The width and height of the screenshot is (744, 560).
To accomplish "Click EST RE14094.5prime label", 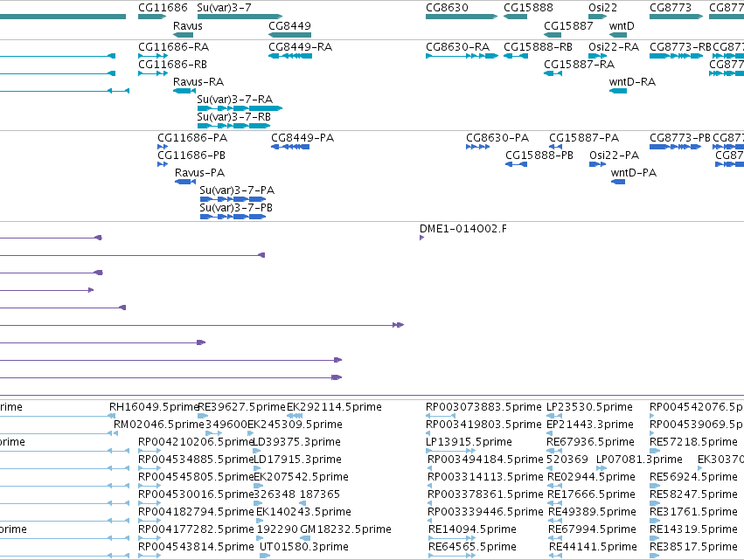I will pyautogui.click(x=472, y=529).
